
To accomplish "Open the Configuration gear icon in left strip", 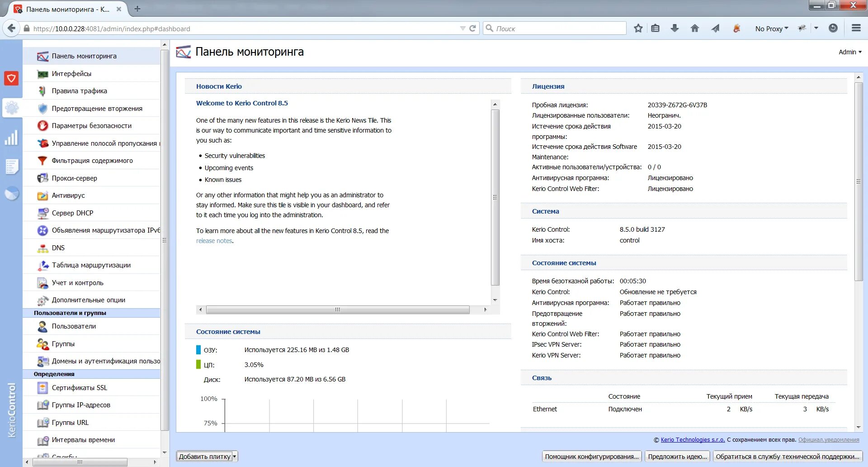I will coord(12,108).
